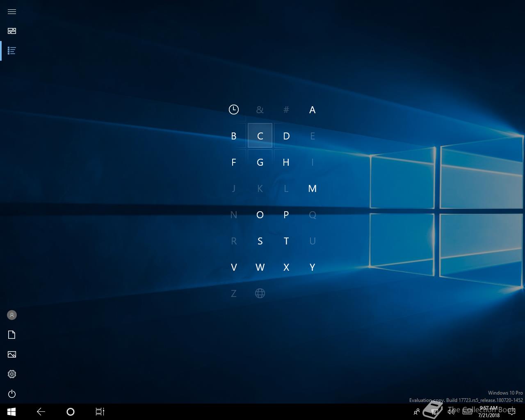
Task: Jump to apps starting with X
Action: click(x=286, y=267)
